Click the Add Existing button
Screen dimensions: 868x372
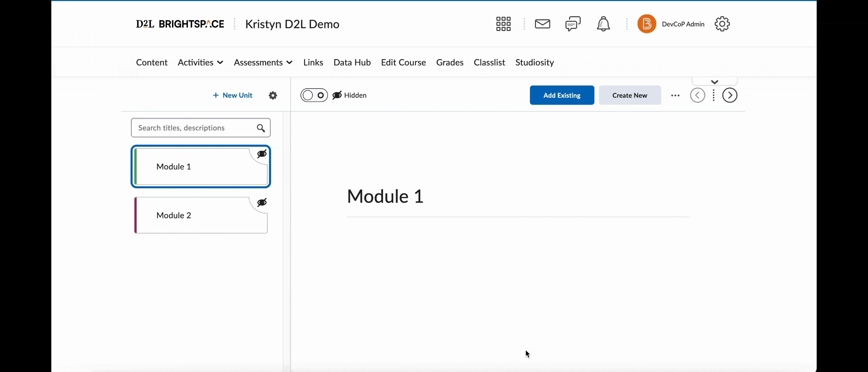[x=562, y=95]
